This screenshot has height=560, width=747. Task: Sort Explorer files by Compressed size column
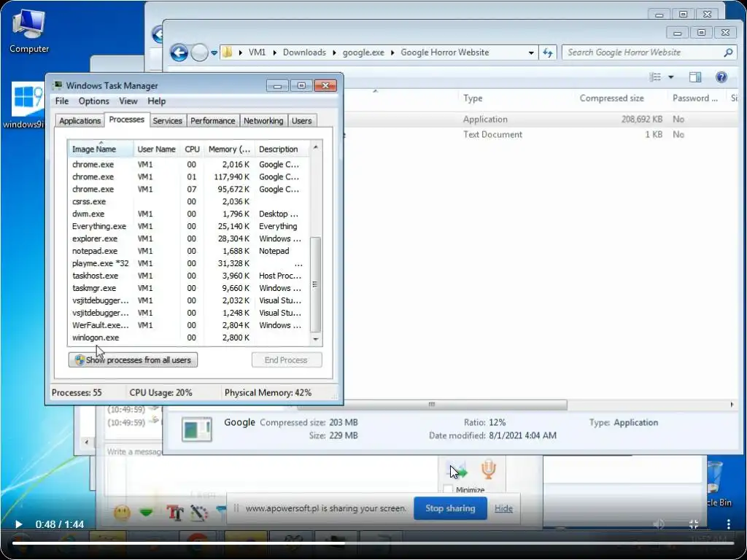(611, 98)
